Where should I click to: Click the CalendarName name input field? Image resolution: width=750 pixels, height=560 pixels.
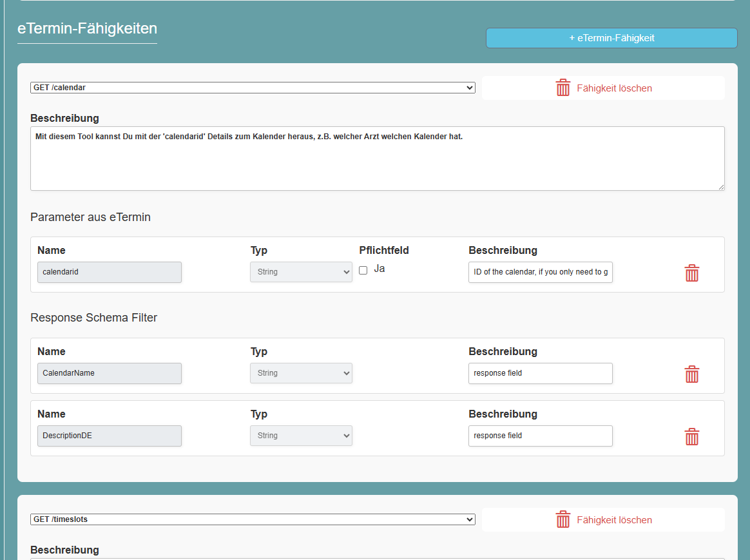tap(109, 372)
